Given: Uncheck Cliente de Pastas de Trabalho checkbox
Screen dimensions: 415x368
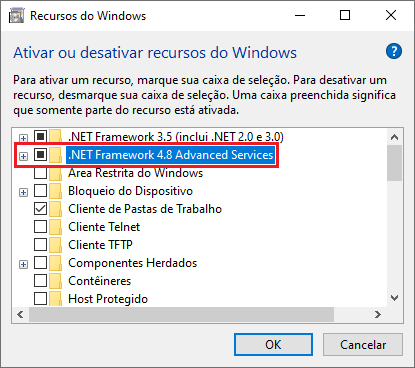Looking at the screenshot, I should click(40, 209).
